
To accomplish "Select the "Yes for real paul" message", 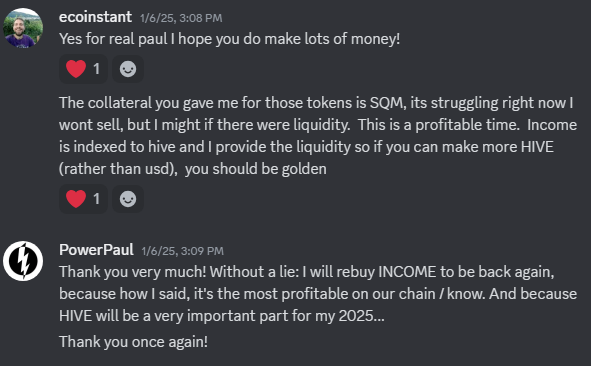I will pos(230,39).
